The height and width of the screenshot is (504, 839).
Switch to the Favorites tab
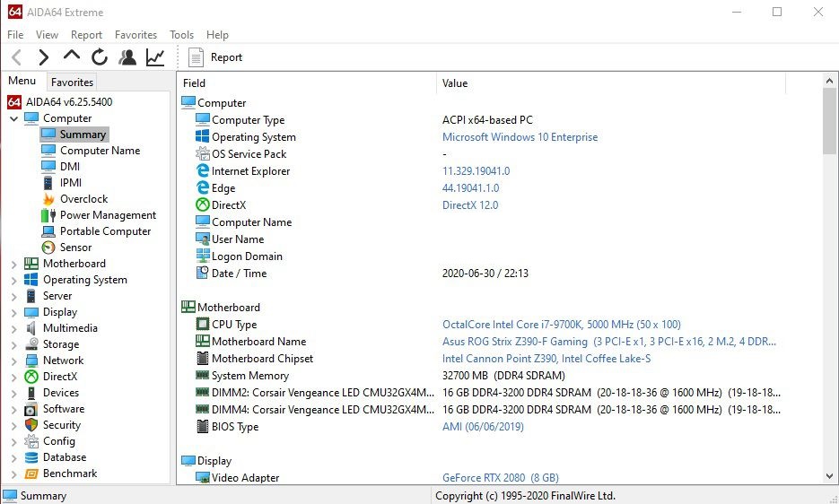tap(73, 82)
